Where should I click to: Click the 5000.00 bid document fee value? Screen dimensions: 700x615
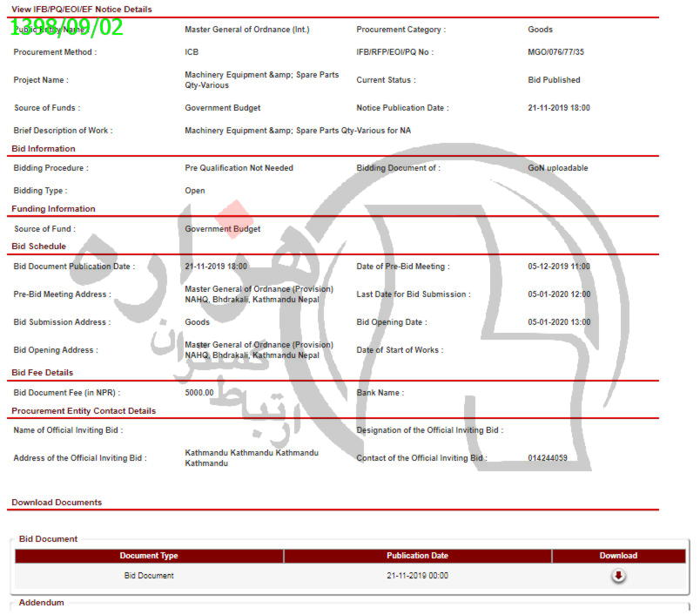(x=199, y=393)
